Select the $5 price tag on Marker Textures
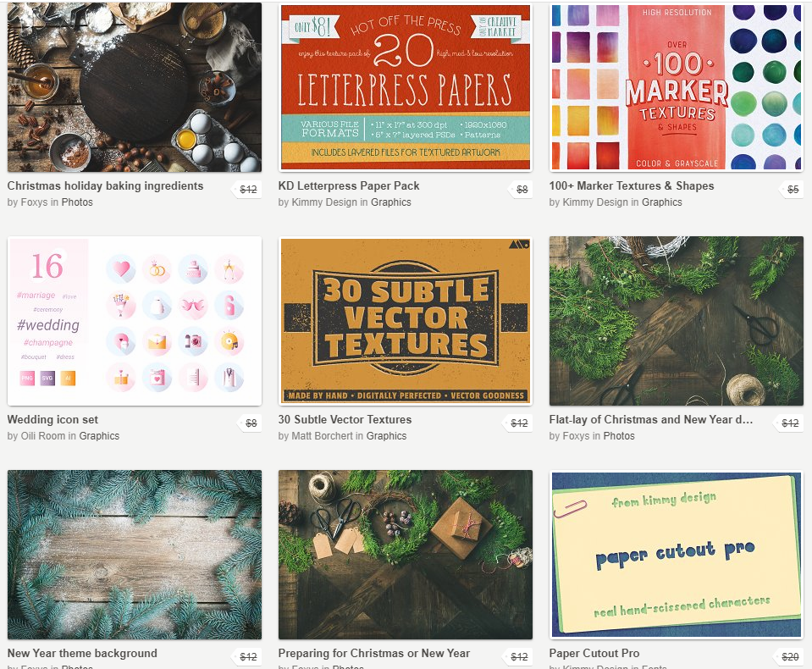 pos(793,190)
